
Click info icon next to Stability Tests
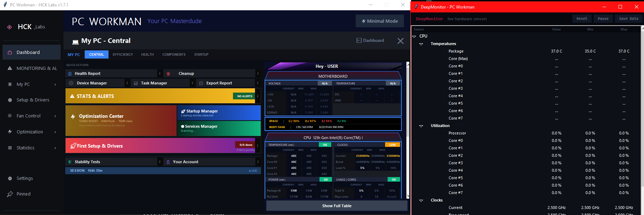pos(160,161)
